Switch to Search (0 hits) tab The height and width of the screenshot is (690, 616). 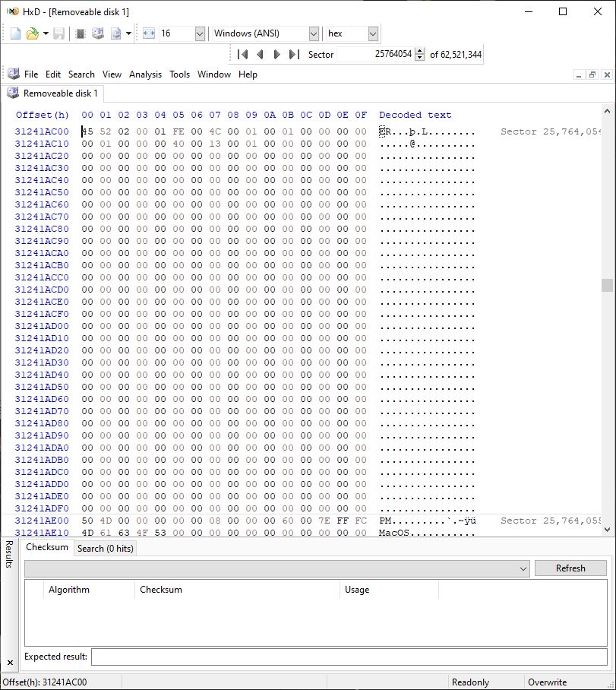[x=105, y=549]
